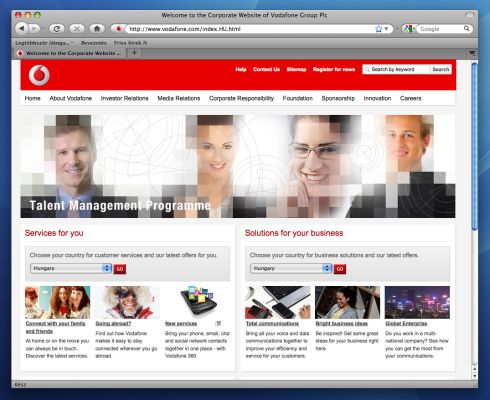Open the Foundation menu item
This screenshot has height=400, width=490.
(x=298, y=98)
